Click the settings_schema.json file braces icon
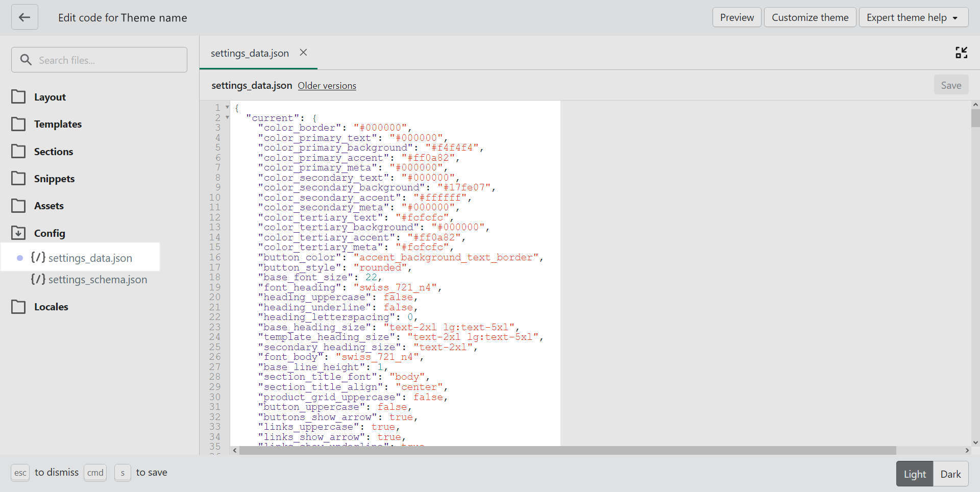980x492 pixels. tap(38, 279)
